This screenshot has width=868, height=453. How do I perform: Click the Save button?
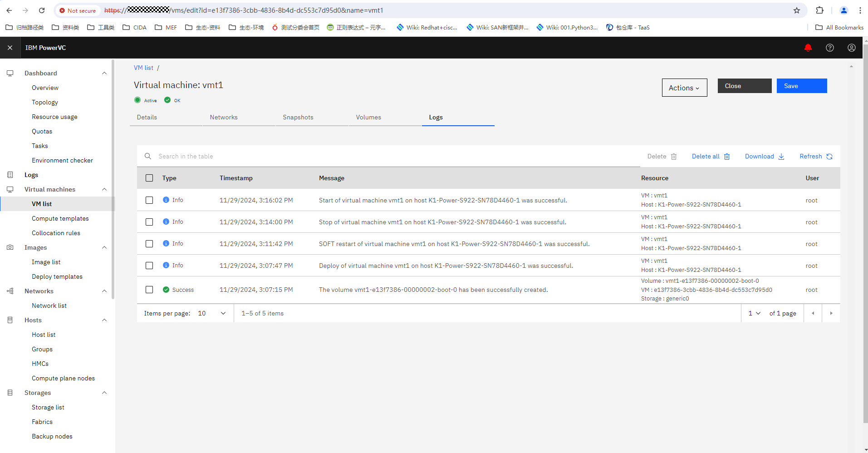802,86
